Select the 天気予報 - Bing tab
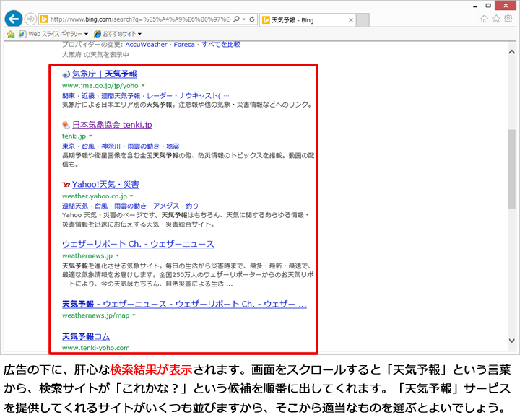 [x=308, y=20]
